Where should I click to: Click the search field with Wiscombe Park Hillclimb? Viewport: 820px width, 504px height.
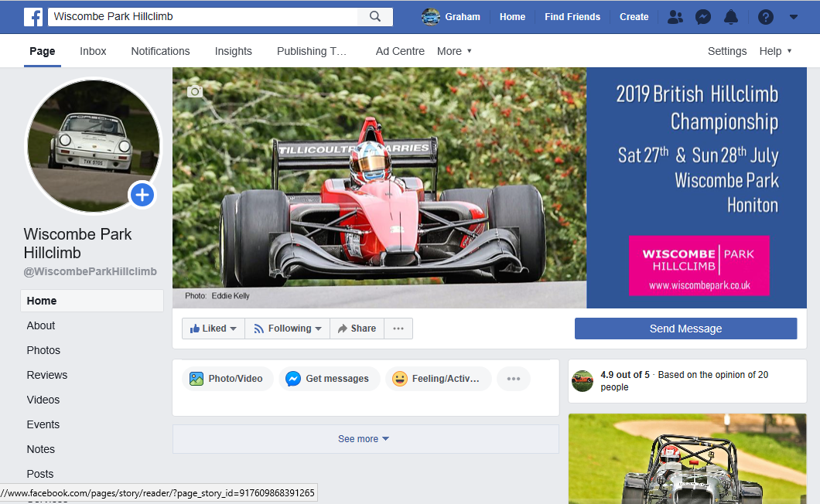click(203, 17)
